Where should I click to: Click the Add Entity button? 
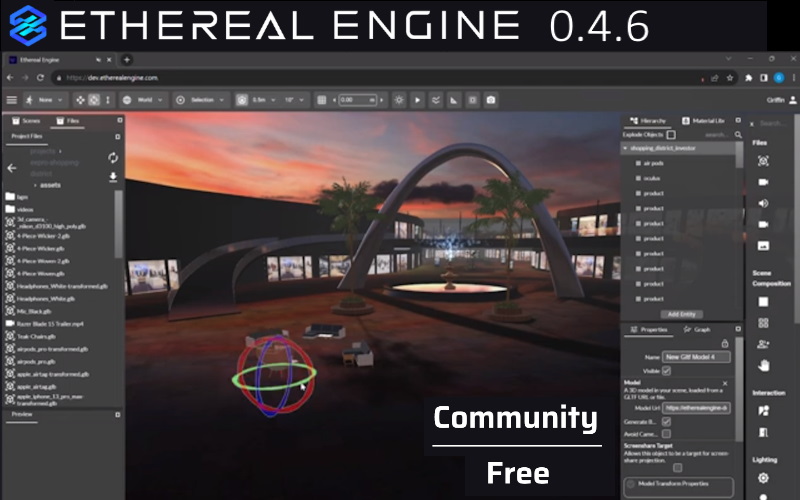pos(680,314)
